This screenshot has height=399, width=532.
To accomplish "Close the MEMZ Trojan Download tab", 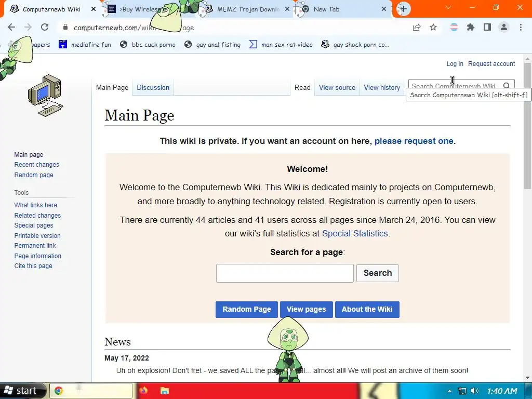I will point(287,9).
